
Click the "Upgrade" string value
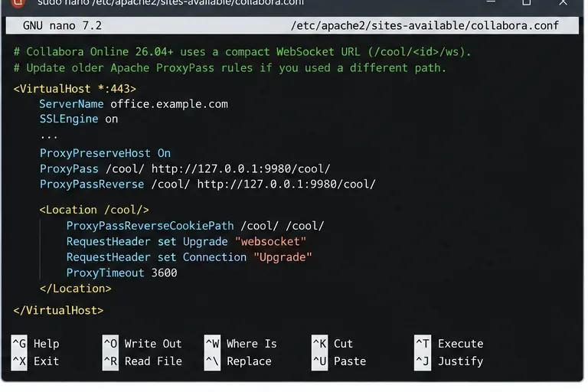click(x=283, y=258)
